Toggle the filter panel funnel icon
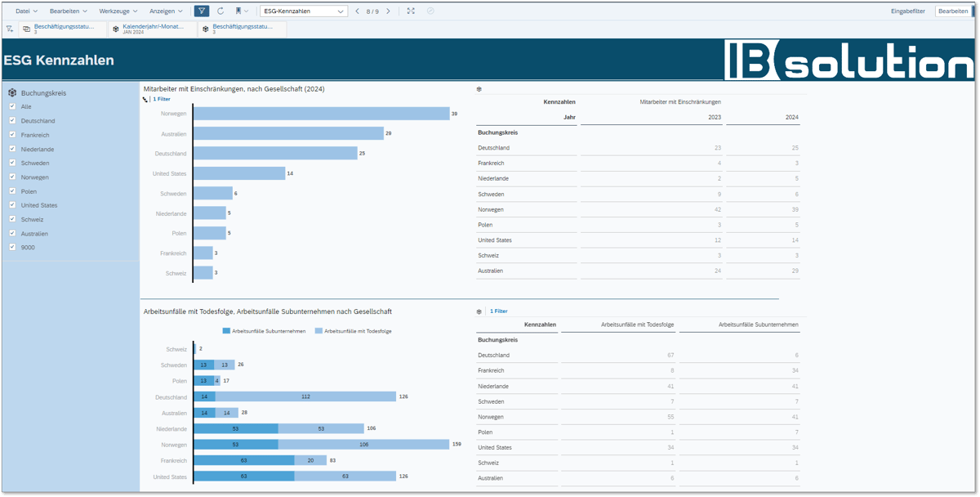The image size is (980, 497). point(203,11)
